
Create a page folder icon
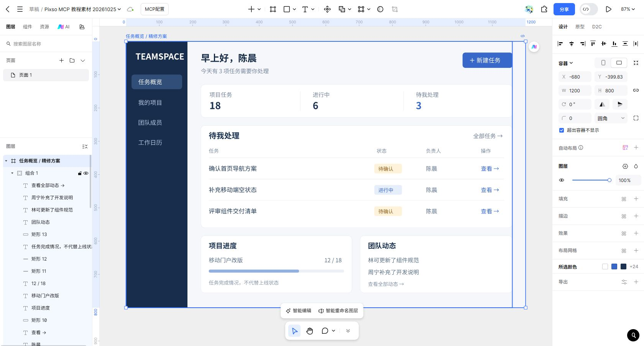tap(72, 61)
